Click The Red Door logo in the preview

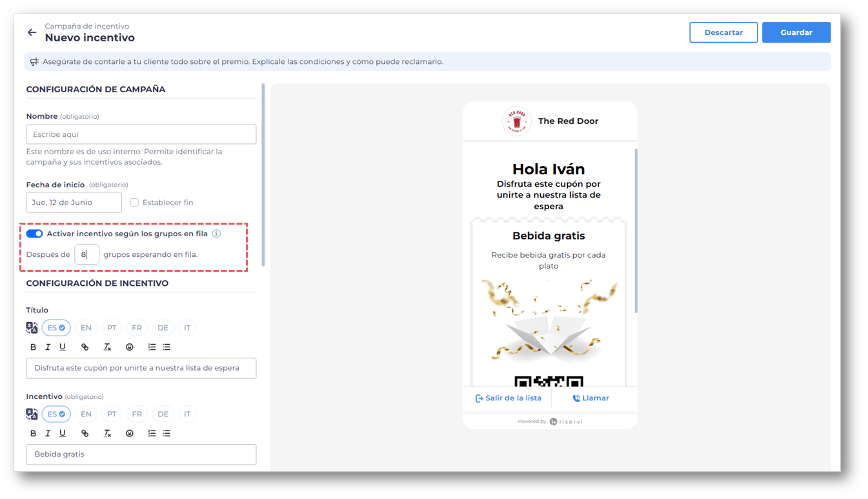[516, 121]
